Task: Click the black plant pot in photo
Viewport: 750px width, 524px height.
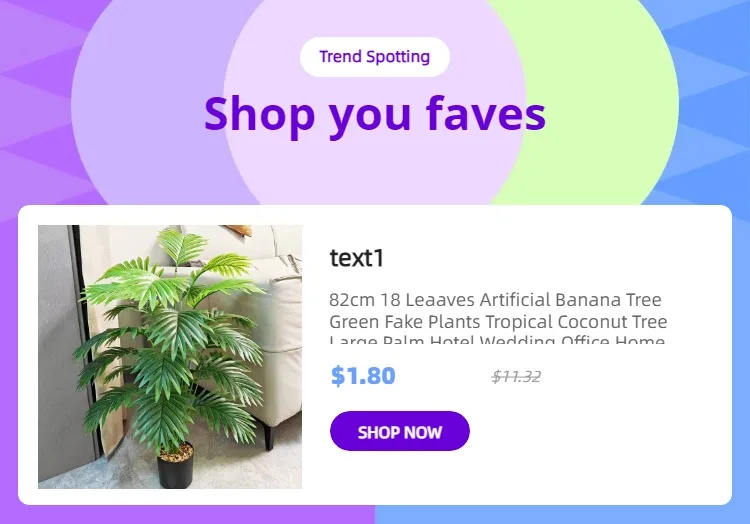Action: 175,468
